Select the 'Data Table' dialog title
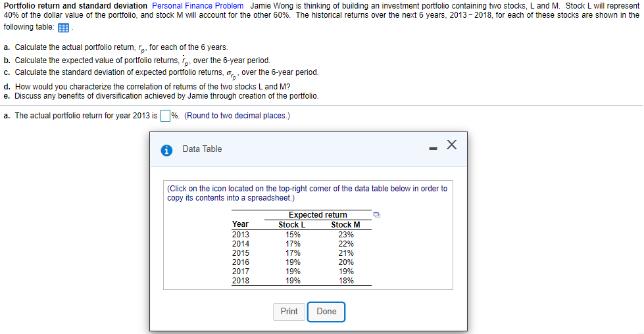The height and width of the screenshot is (334, 644). pyautogui.click(x=202, y=149)
